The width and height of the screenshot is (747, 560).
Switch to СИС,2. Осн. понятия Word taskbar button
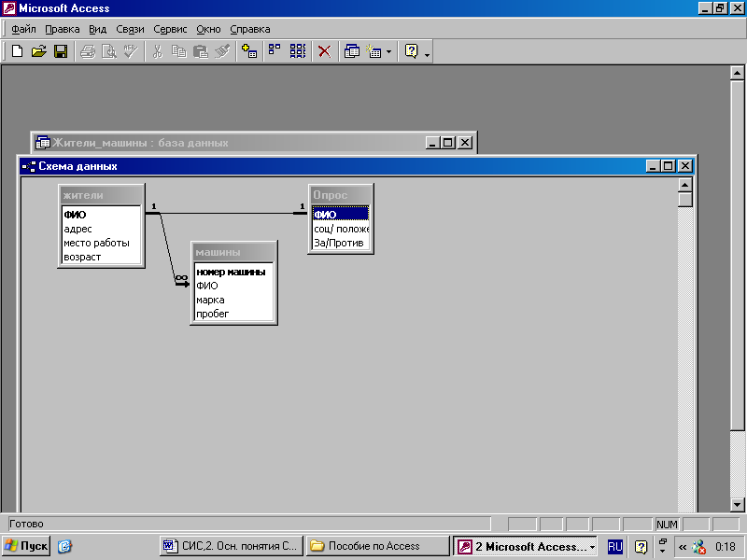[x=232, y=546]
